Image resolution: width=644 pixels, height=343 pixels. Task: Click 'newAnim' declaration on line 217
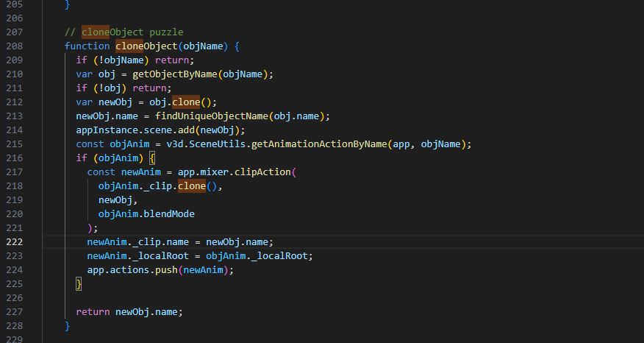point(141,172)
